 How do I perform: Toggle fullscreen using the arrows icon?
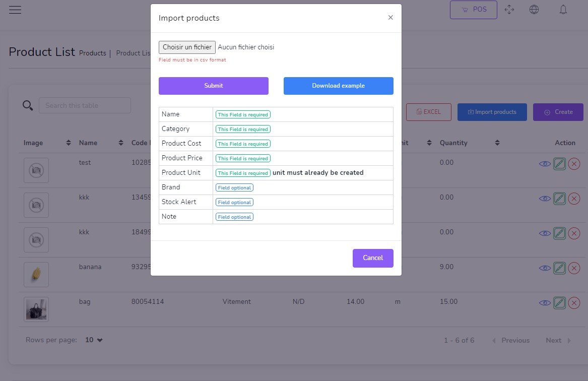click(x=509, y=9)
